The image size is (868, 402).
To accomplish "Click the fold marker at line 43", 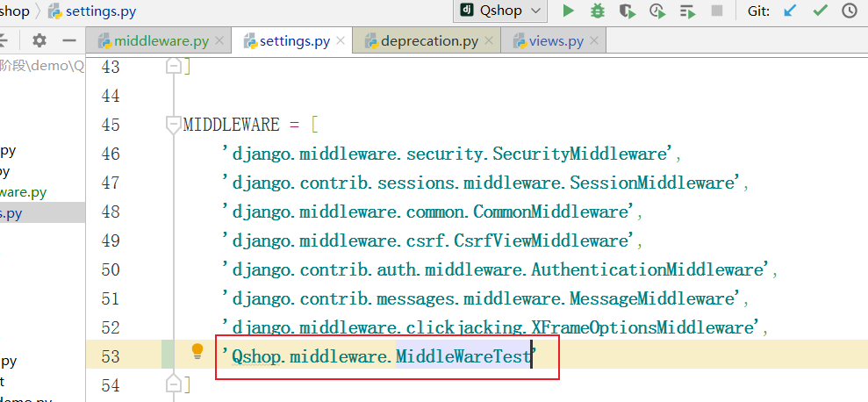I will [174, 67].
